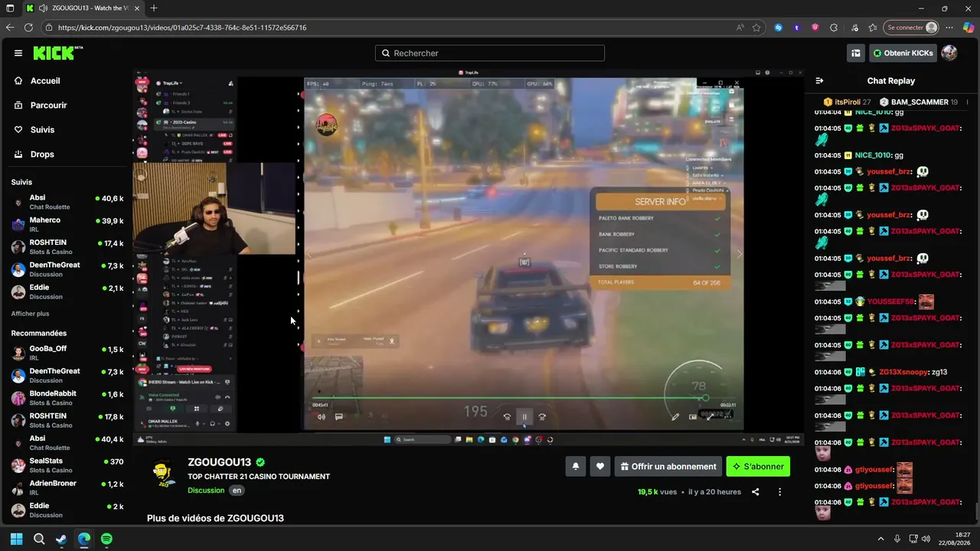The height and width of the screenshot is (551, 980).
Task: Click the browser address bar URL
Action: (x=182, y=28)
